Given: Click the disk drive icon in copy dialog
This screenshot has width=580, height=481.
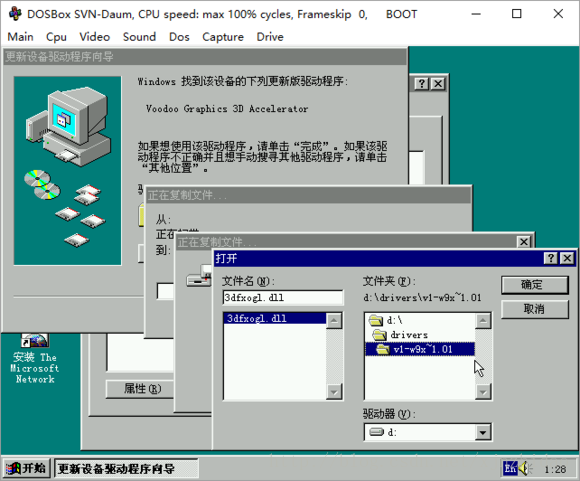Looking at the screenshot, I should (x=199, y=277).
